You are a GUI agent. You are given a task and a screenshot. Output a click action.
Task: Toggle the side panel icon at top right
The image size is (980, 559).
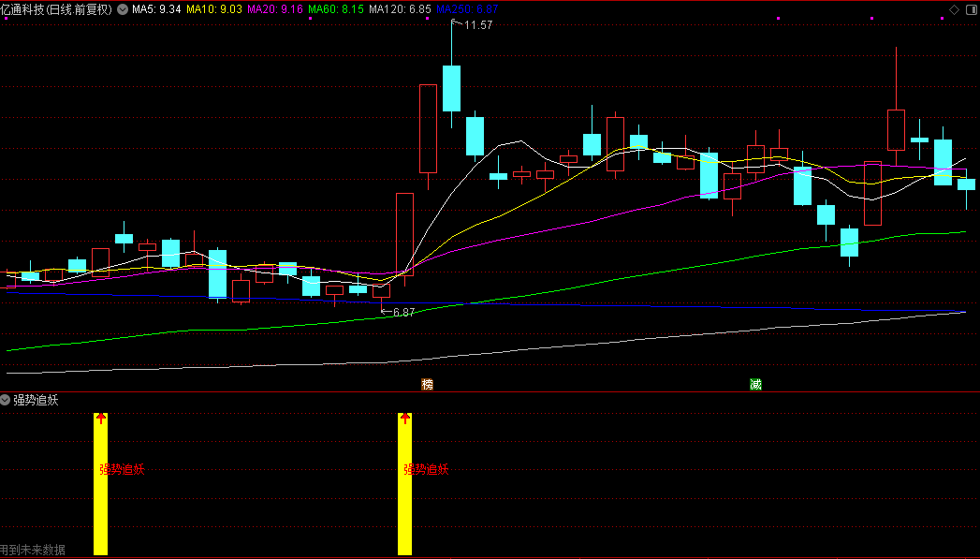pyautogui.click(x=972, y=9)
